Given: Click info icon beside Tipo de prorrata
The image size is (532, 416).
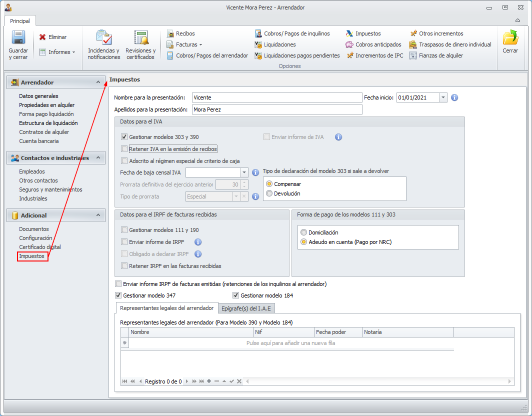Looking at the screenshot, I should (255, 196).
